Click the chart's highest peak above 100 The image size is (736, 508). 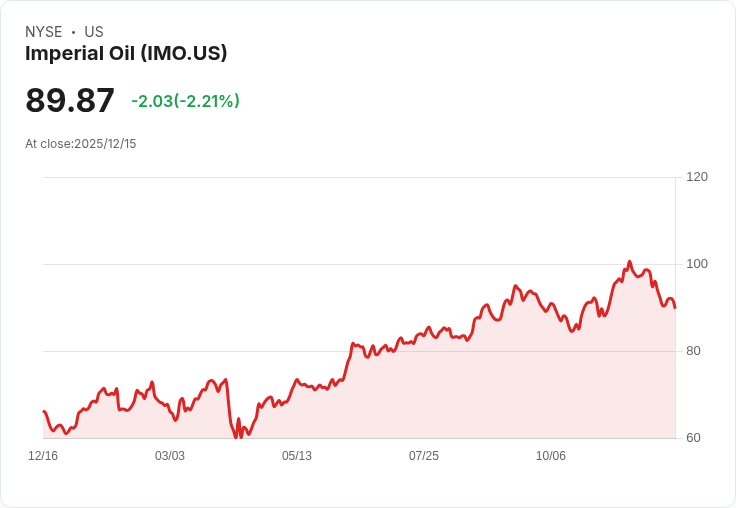[629, 262]
